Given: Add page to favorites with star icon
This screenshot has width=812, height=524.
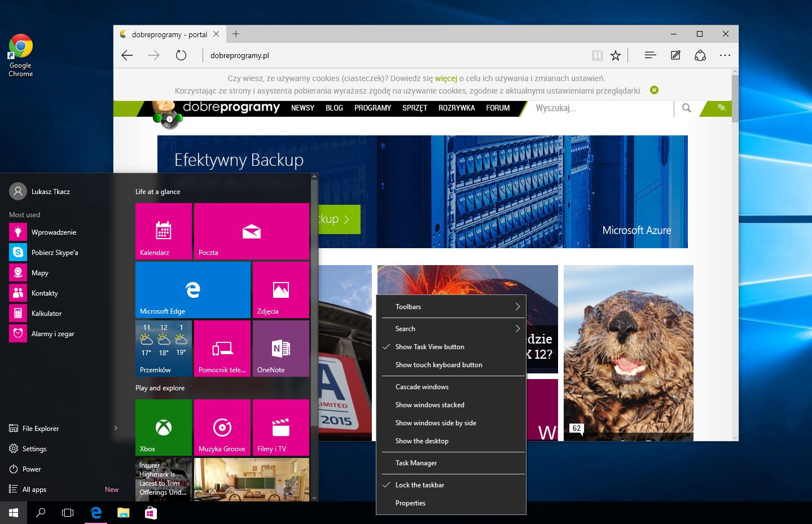Looking at the screenshot, I should pos(616,55).
